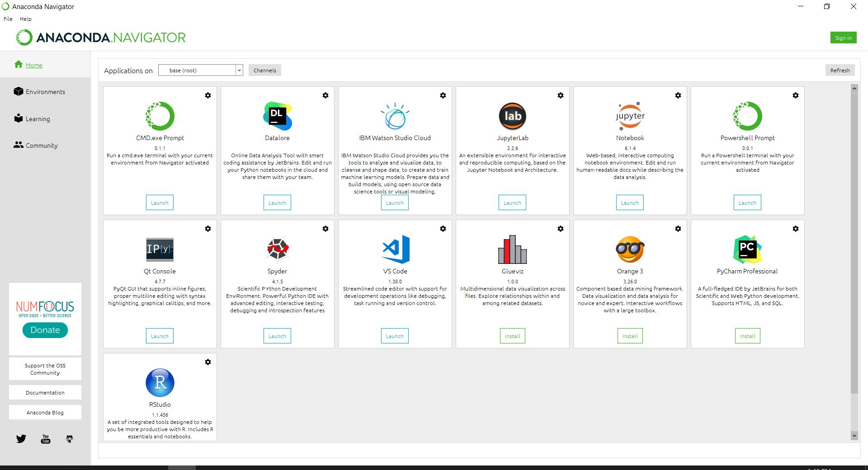Click the RStudio R logo icon
Viewport: 868px width, 470px height.
click(x=160, y=383)
